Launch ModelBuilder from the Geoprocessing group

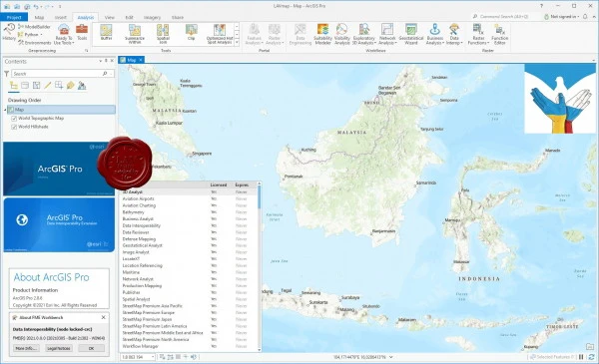pyautogui.click(x=34, y=27)
